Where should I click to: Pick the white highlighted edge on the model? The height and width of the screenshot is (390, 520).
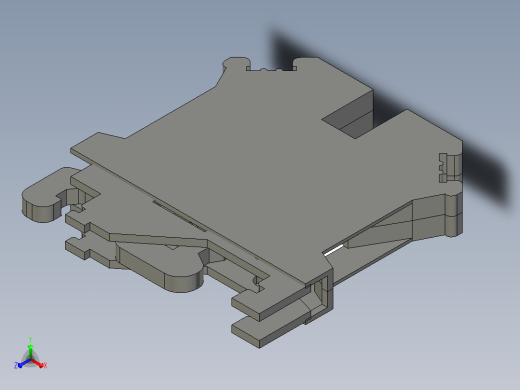334,250
